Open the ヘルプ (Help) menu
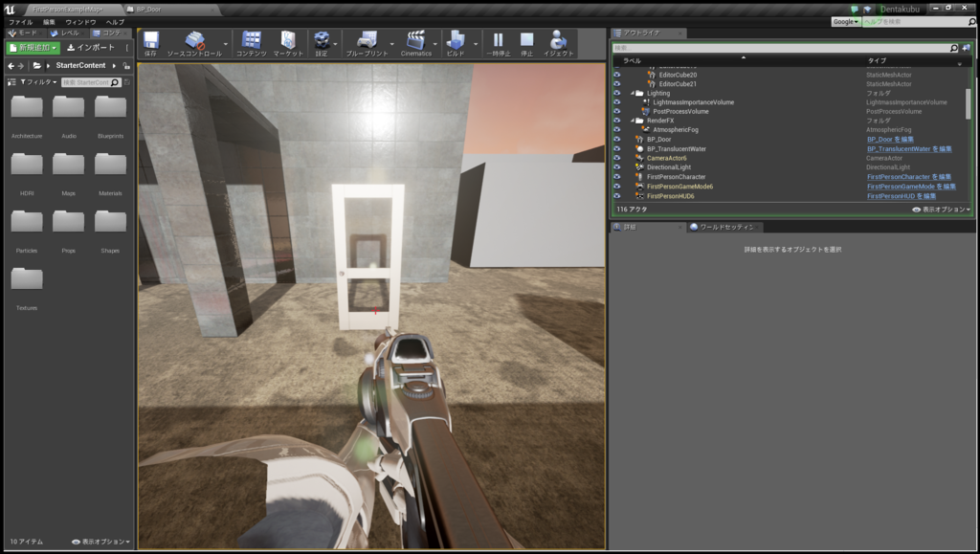The image size is (980, 554). click(x=115, y=22)
